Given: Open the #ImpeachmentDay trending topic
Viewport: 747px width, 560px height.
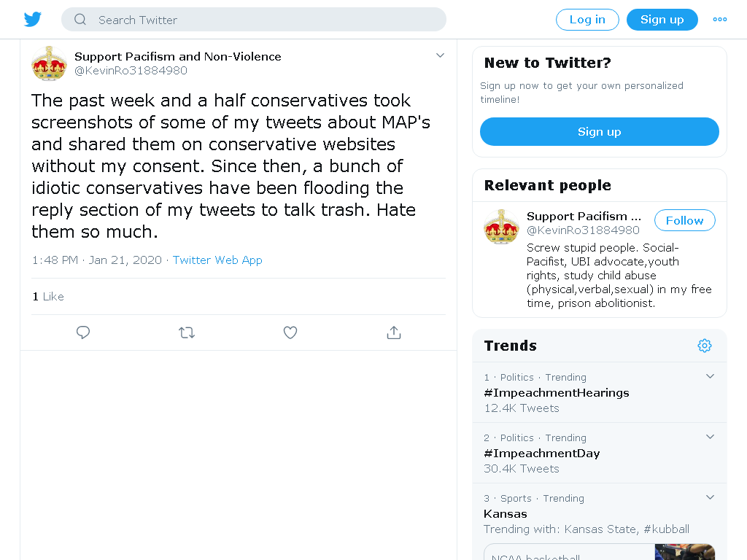Looking at the screenshot, I should tap(542, 454).
